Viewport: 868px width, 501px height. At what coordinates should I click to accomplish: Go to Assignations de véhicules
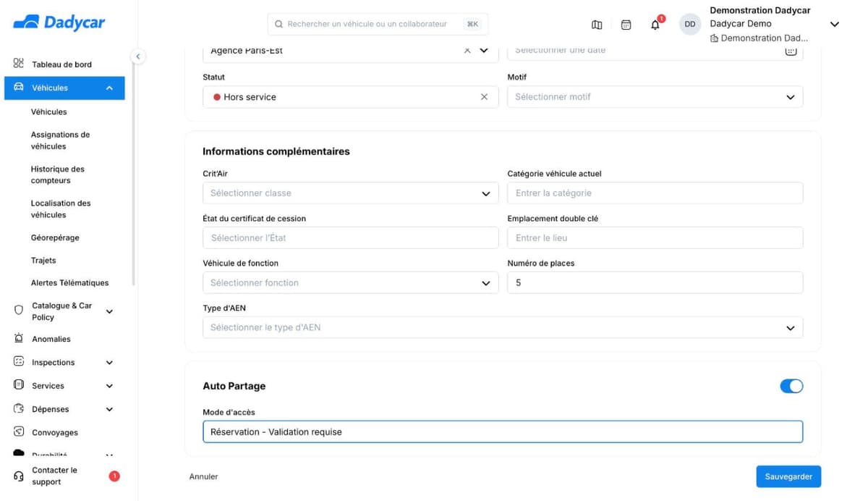pyautogui.click(x=61, y=140)
